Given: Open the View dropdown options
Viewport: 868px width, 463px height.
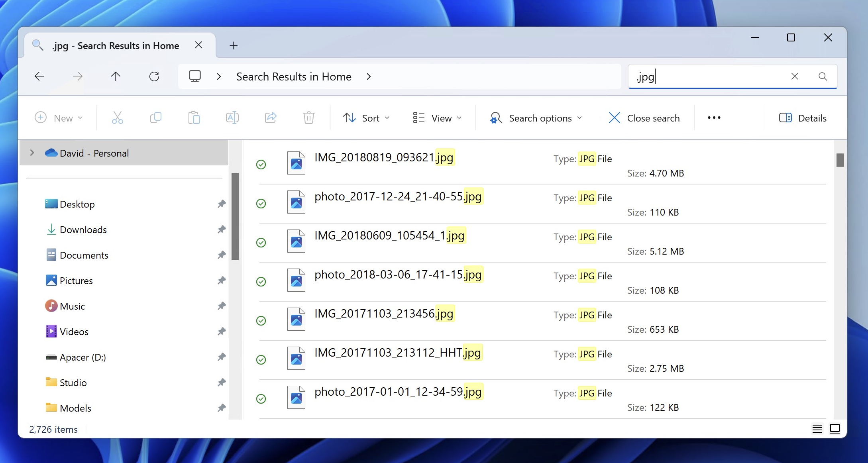Looking at the screenshot, I should pos(438,118).
